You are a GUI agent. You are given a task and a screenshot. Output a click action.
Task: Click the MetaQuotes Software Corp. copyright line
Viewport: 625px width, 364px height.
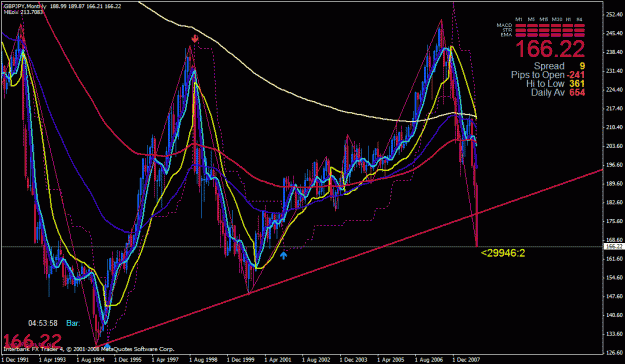click(x=88, y=349)
